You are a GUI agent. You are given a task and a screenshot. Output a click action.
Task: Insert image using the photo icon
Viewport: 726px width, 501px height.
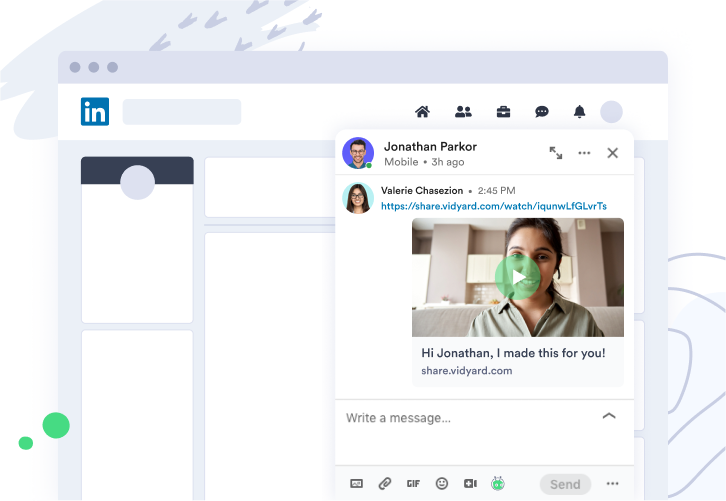click(x=357, y=484)
